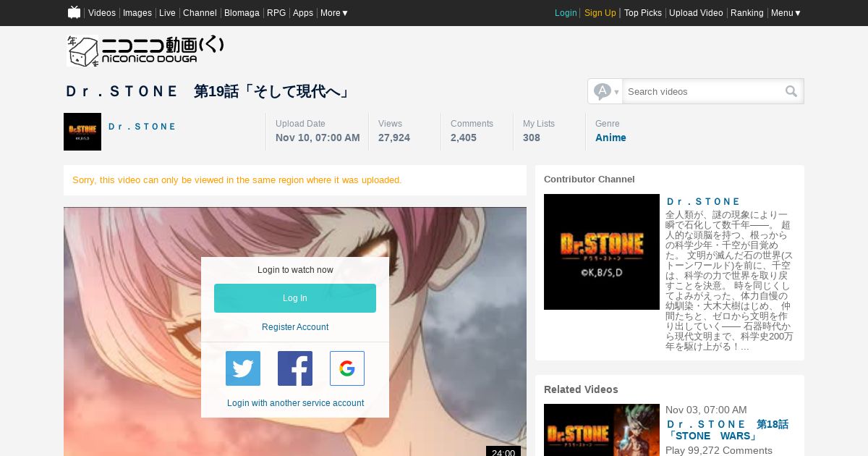Viewport: 868px width, 456px height.
Task: Click the Niconico TV icon in top bar
Action: point(74,12)
